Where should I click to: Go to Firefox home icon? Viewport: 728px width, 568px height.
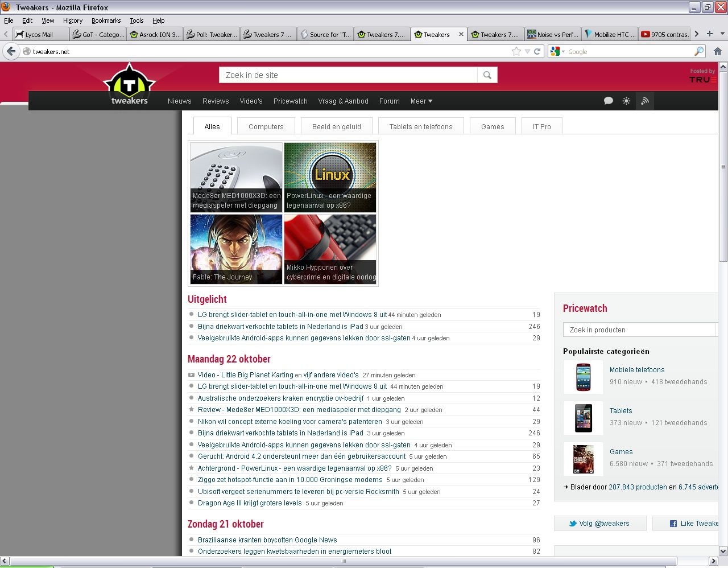(x=718, y=51)
